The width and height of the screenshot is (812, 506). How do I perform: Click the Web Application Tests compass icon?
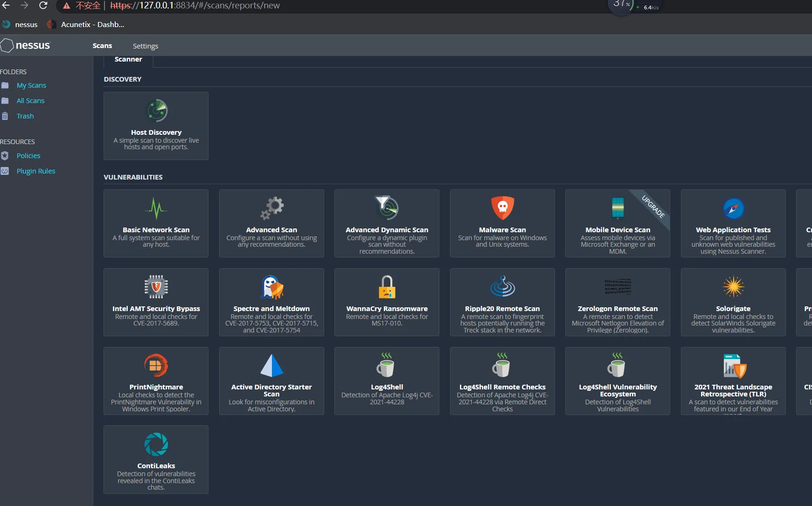pyautogui.click(x=733, y=208)
